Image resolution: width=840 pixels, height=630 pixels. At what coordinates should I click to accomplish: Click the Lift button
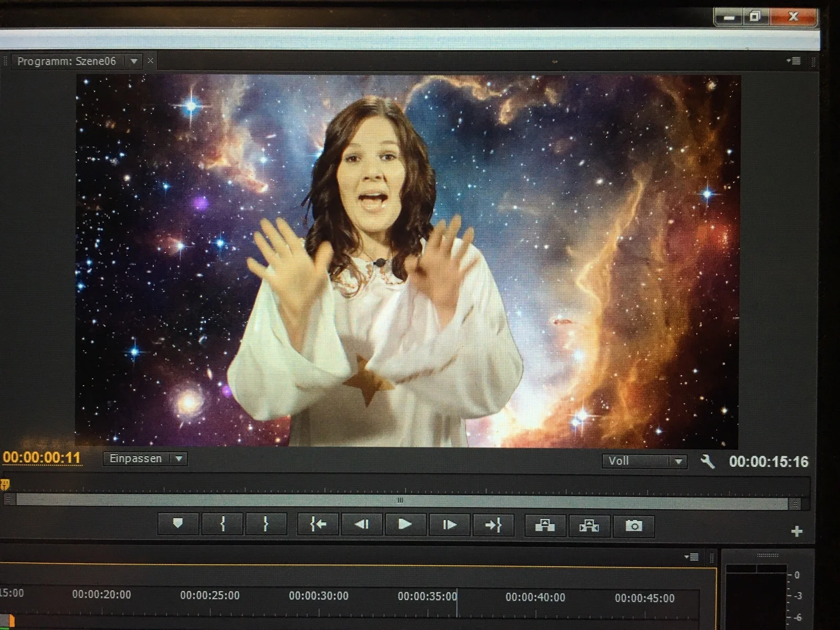pyautogui.click(x=545, y=526)
